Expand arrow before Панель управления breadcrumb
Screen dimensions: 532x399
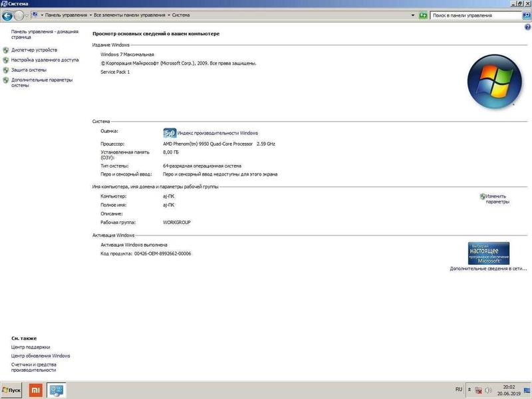point(42,15)
